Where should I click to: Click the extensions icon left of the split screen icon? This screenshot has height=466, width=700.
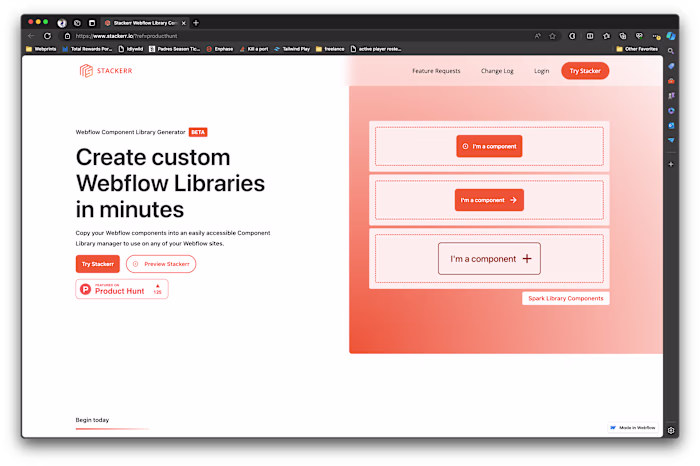572,36
